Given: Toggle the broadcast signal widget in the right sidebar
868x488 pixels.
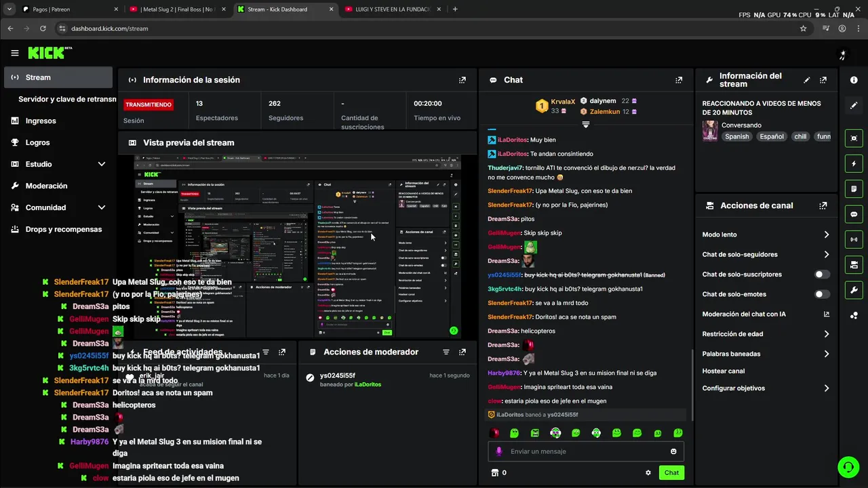Looking at the screenshot, I should 854,239.
